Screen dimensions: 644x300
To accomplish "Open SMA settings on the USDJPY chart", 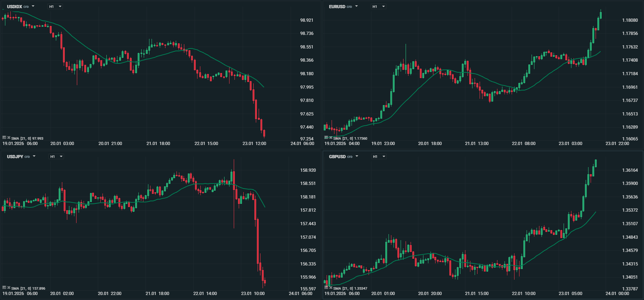I will (4, 288).
